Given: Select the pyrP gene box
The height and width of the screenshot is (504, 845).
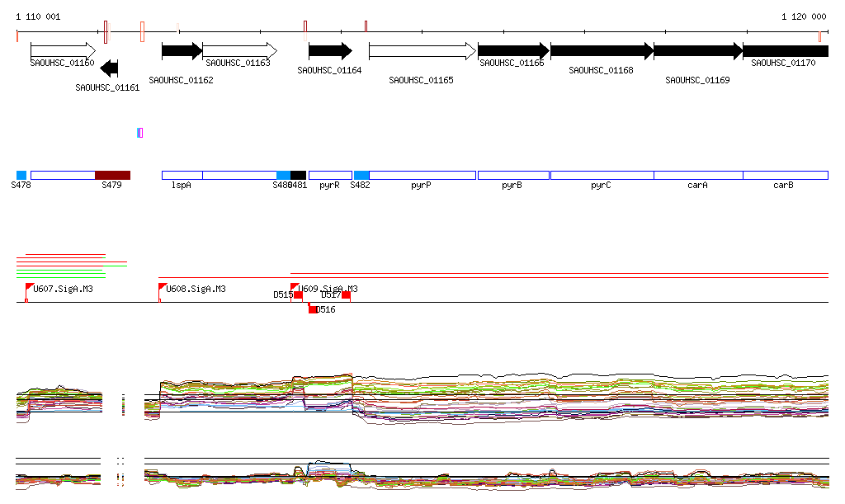Looking at the screenshot, I should click(x=422, y=175).
